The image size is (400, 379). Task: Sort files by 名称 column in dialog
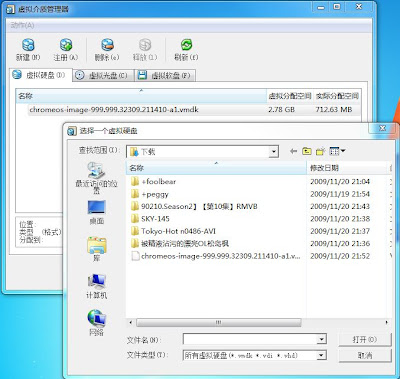point(216,168)
